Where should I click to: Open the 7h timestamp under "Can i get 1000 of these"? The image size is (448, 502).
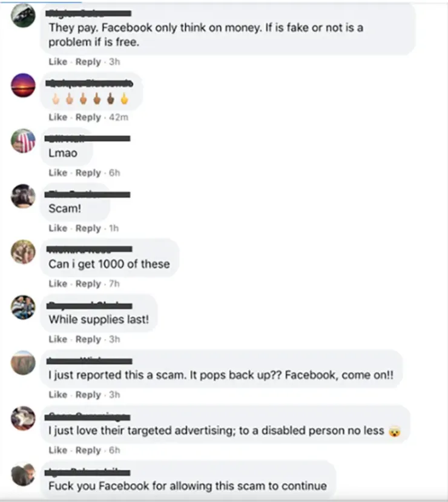(114, 283)
